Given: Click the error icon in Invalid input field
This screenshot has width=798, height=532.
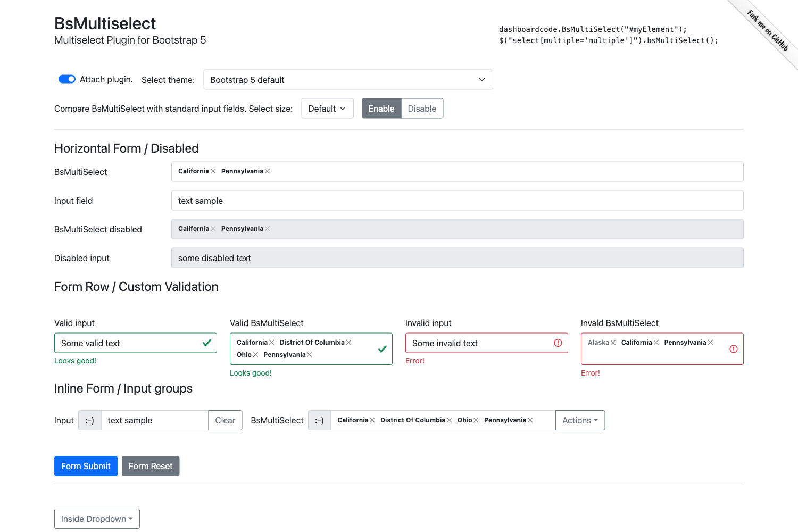Looking at the screenshot, I should tap(558, 343).
